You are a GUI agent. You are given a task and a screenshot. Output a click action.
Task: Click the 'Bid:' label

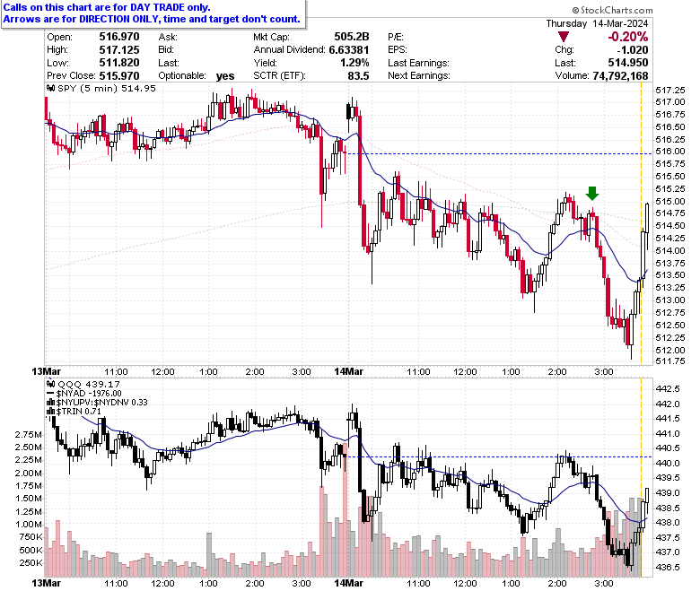click(166, 50)
